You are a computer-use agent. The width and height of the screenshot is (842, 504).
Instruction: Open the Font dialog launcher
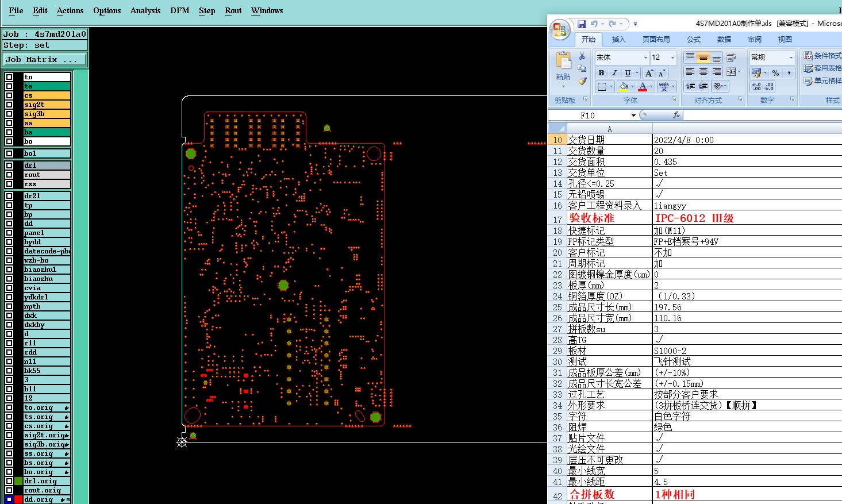click(674, 99)
